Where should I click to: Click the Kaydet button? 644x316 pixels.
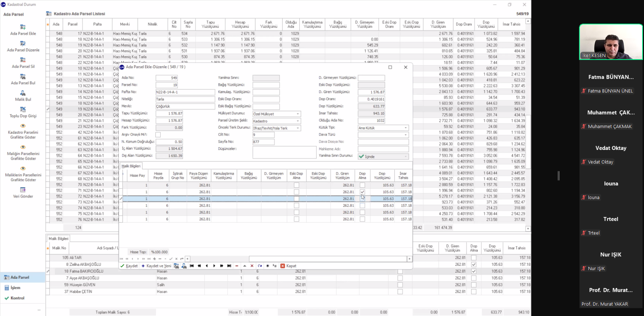pos(129,266)
